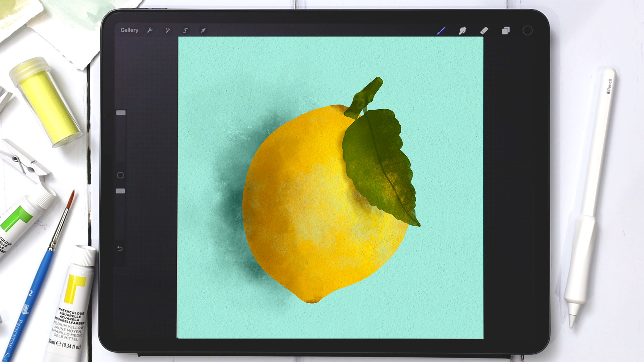
Task: Return to the Procreate Gallery
Action: coord(130,30)
